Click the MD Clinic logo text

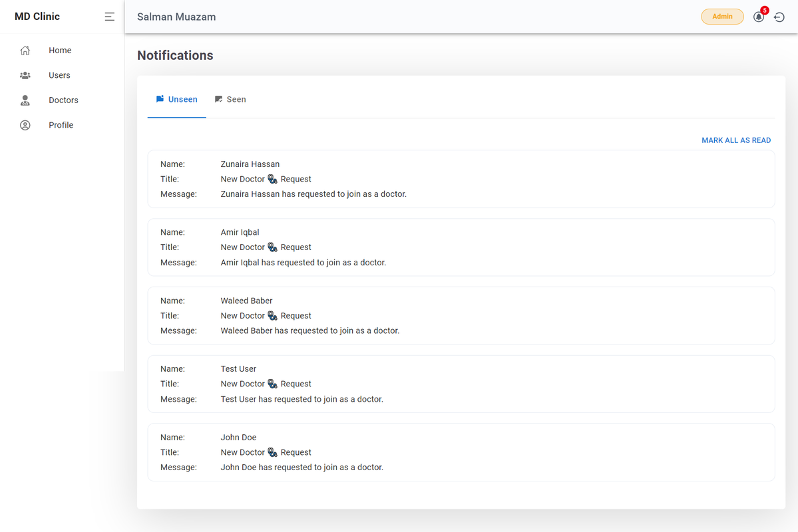coord(37,16)
